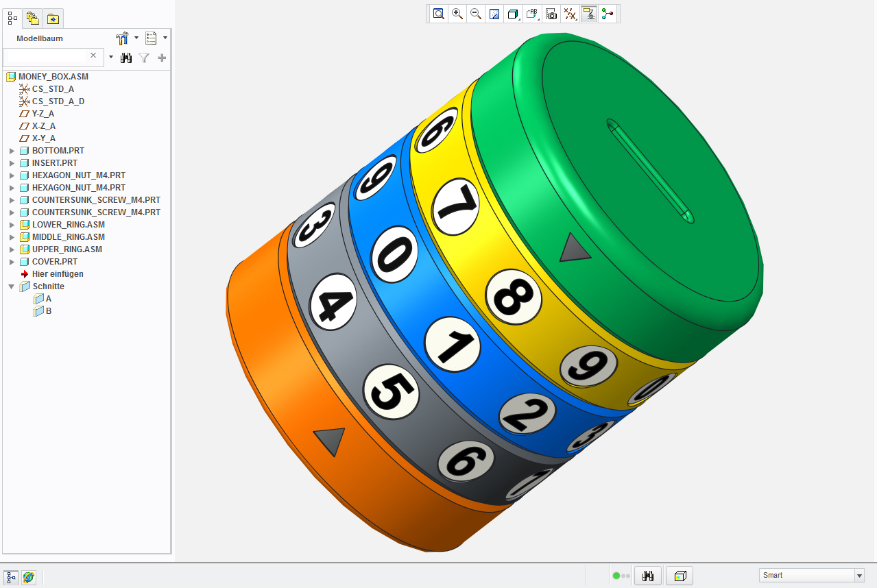The image size is (877, 588).
Task: Collapse the Schnitte node
Action: pyautogui.click(x=12, y=286)
